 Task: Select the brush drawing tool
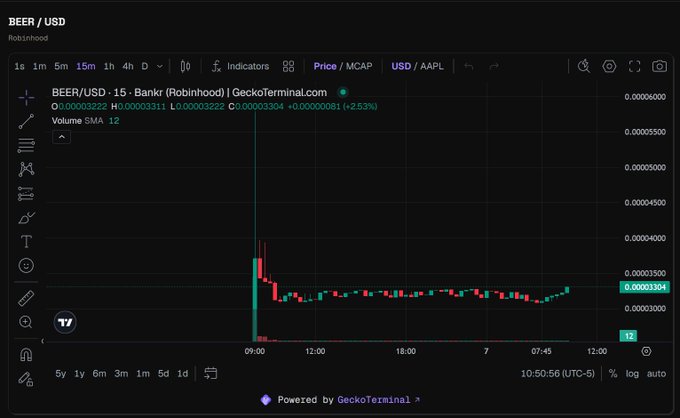coord(26,217)
